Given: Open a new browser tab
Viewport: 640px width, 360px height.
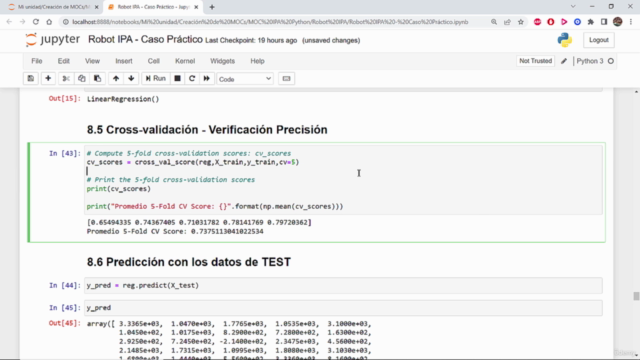Looking at the screenshot, I should point(212,7).
